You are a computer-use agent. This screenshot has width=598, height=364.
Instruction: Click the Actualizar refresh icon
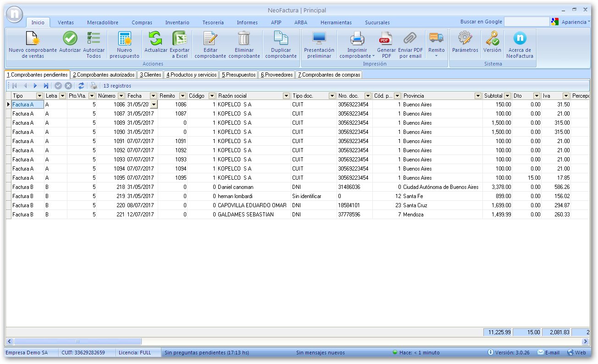click(x=156, y=39)
